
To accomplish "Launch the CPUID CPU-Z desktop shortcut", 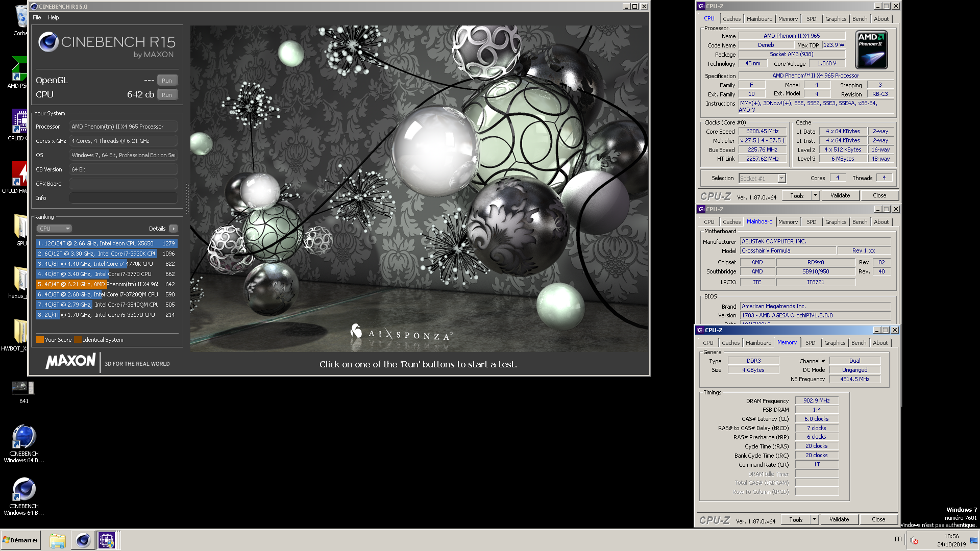I will click(19, 121).
